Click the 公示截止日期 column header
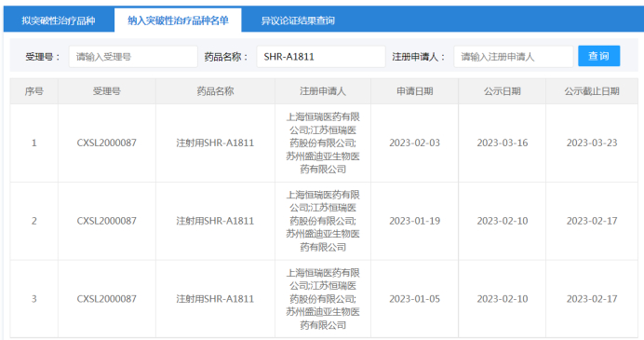The image size is (644, 340). (592, 91)
